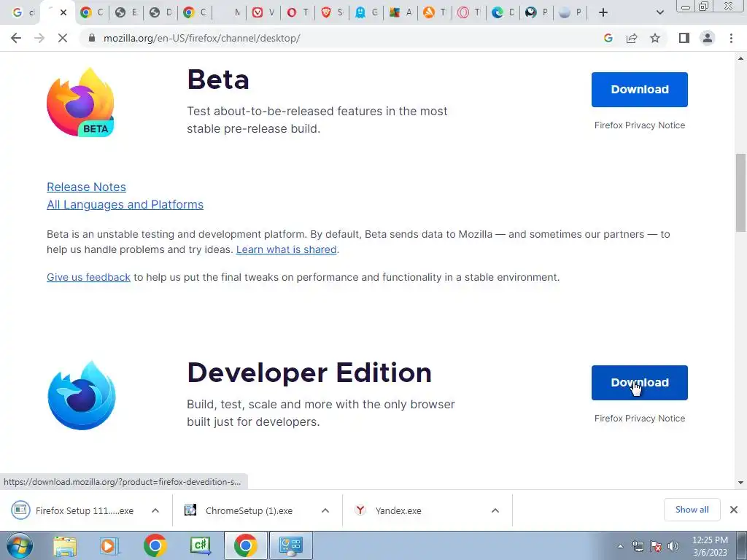Close the active mozilla.org tab
This screenshot has width=747, height=560.
(x=63, y=12)
